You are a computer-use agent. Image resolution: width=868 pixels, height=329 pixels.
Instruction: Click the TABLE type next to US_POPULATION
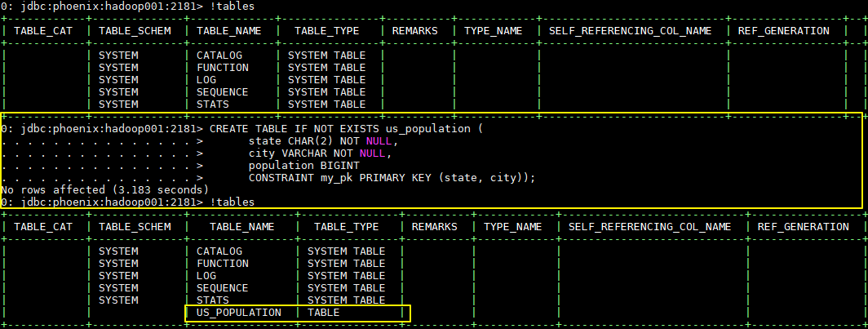click(324, 313)
